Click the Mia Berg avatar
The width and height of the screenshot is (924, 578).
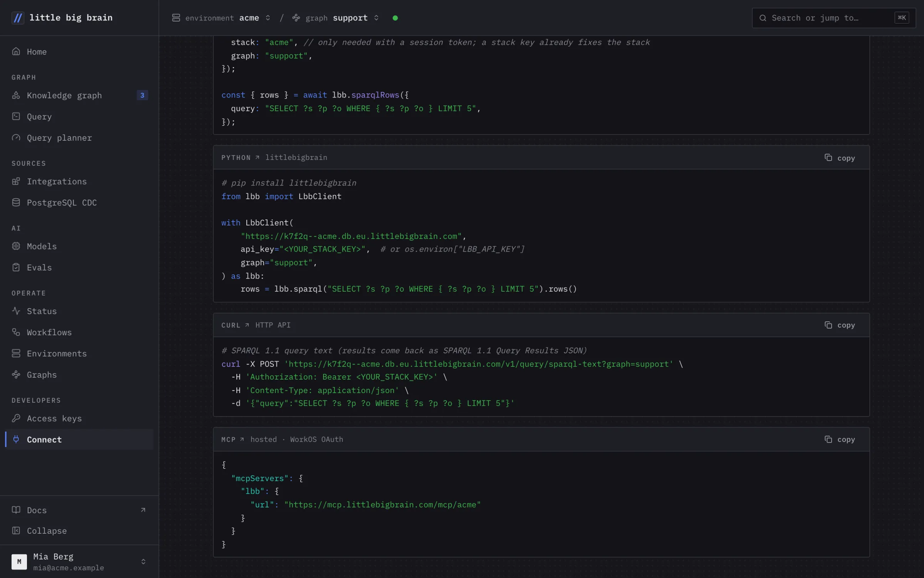point(19,561)
